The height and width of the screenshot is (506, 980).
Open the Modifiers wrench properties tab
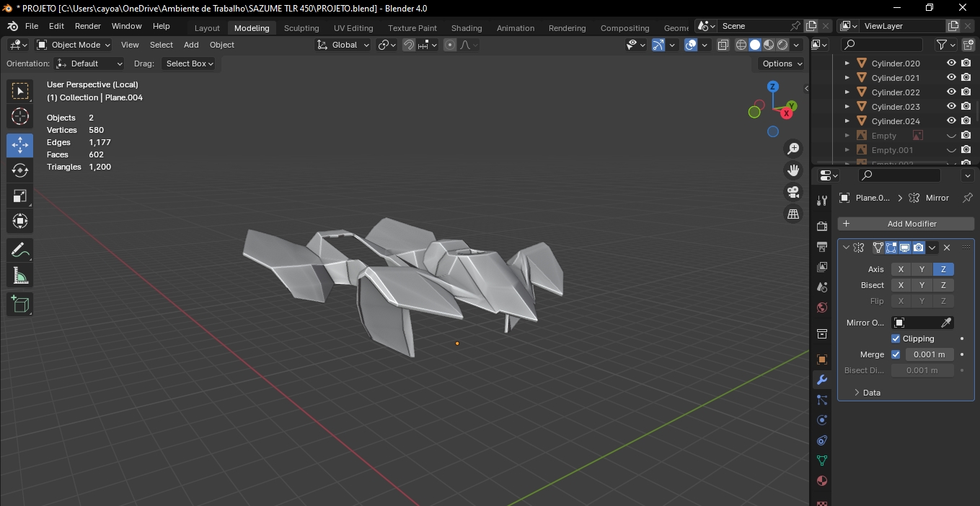pyautogui.click(x=821, y=380)
